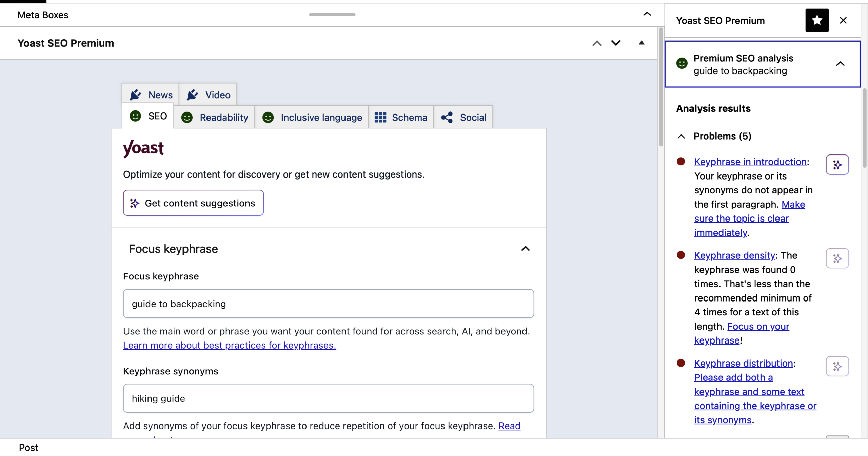Click the star icon in Yoast SEO Premium sidebar

(x=817, y=20)
